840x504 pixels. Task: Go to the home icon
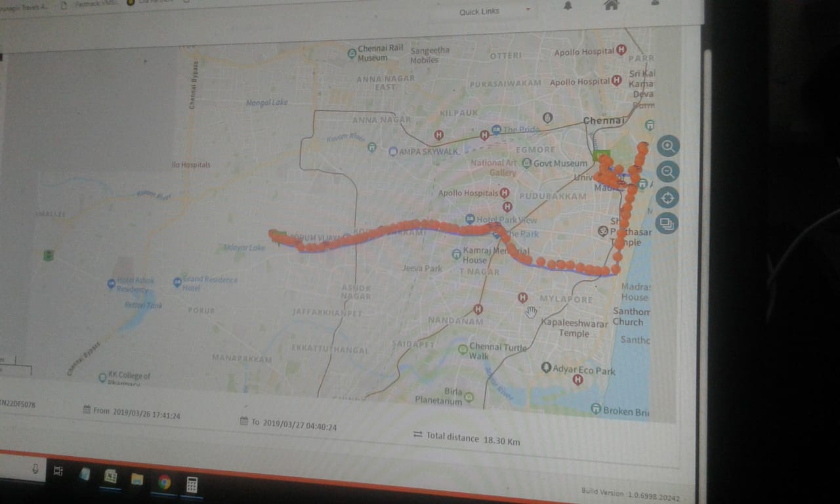pyautogui.click(x=611, y=5)
